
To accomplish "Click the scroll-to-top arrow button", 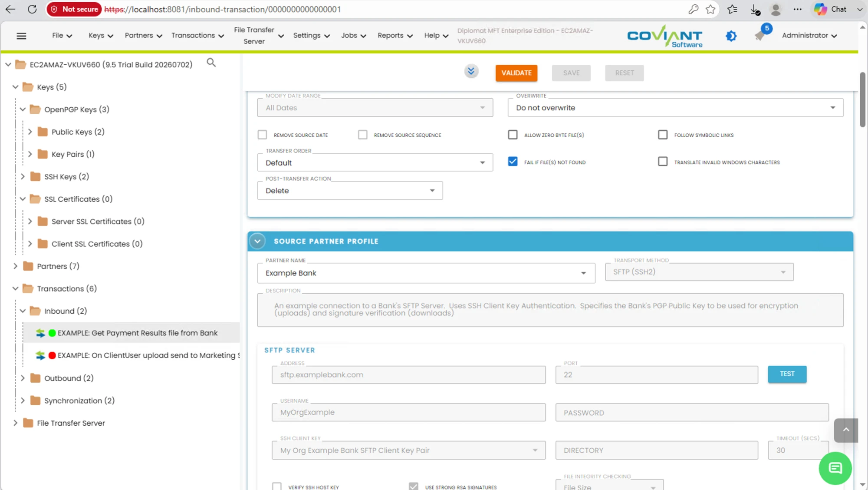I will (846, 430).
